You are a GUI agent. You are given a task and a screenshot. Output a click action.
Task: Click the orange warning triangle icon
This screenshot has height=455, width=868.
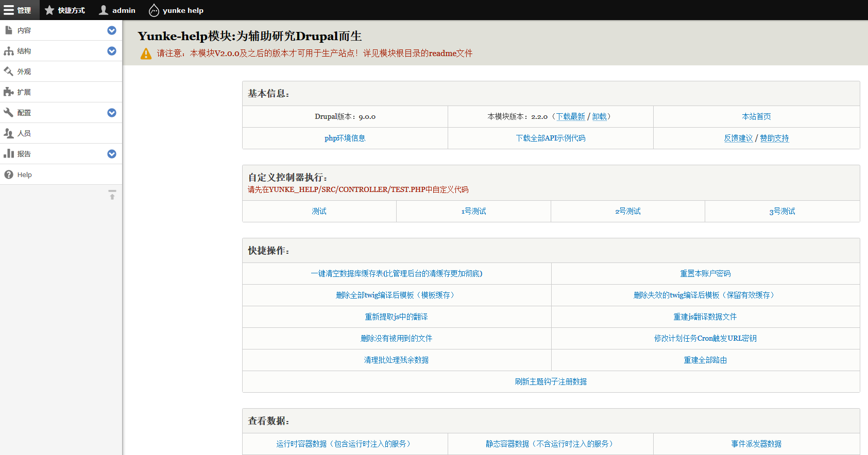pyautogui.click(x=146, y=54)
